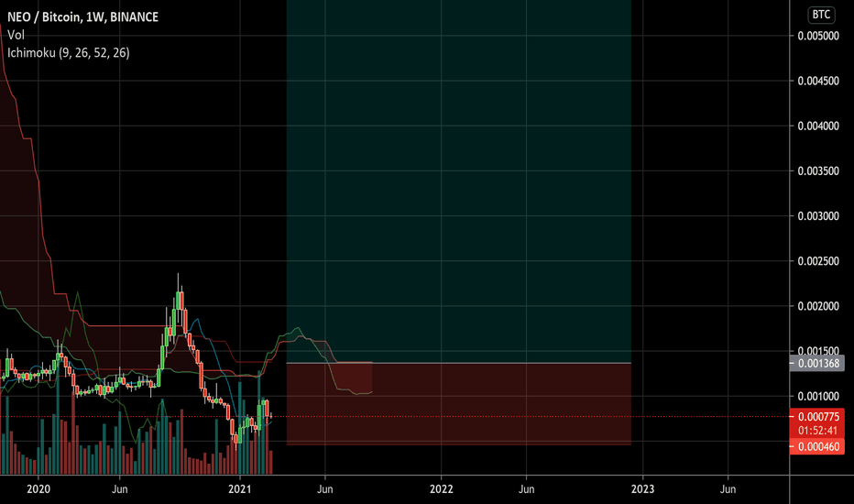Click the 0.003500 price axis label
Screen dimensions: 854x504
click(818, 171)
